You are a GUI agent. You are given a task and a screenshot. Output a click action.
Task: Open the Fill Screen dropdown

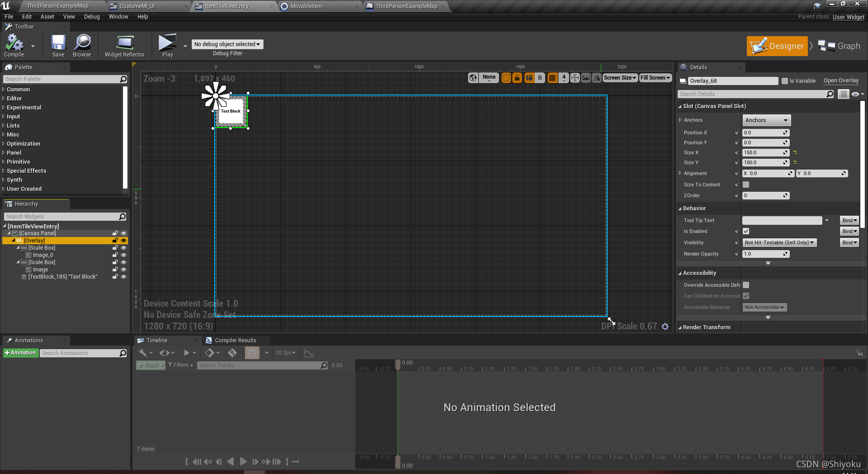655,77
